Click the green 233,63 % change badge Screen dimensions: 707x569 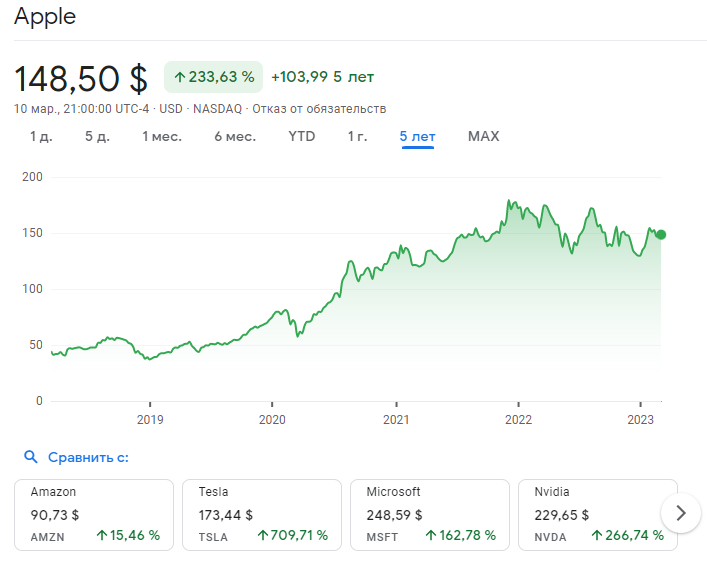click(x=213, y=77)
